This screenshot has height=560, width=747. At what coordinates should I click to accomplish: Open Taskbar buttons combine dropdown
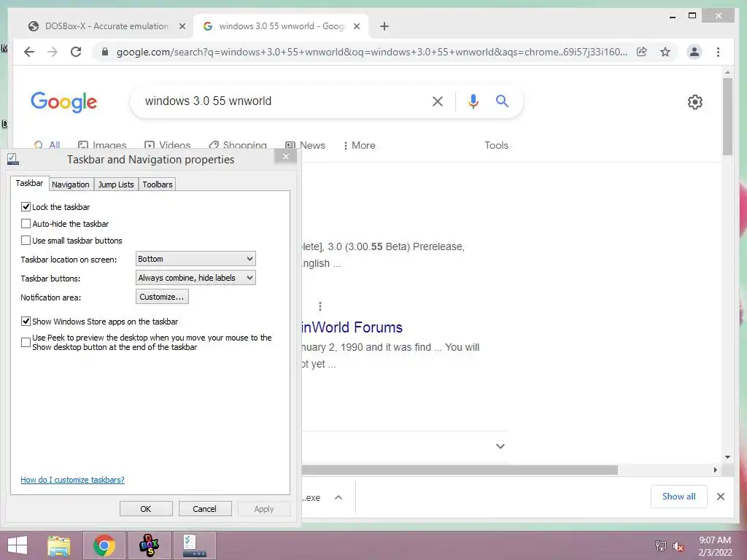click(196, 278)
